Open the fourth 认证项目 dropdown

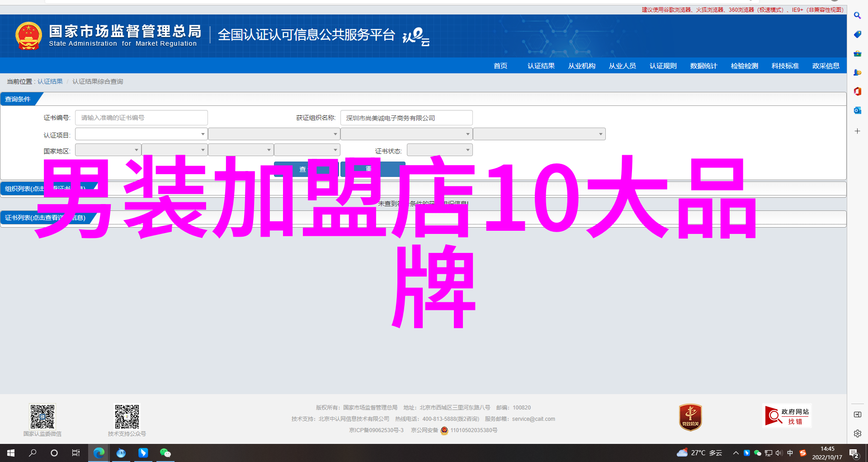[539, 134]
